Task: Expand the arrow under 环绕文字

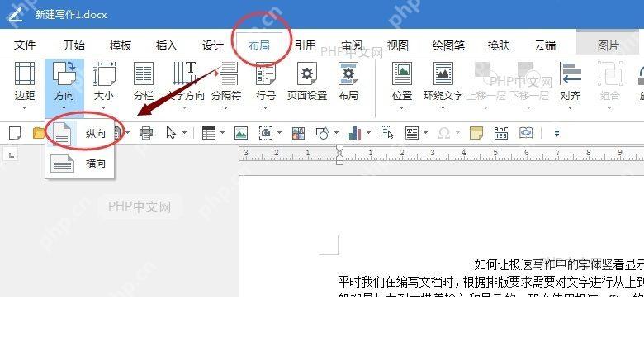Action: pos(443,107)
